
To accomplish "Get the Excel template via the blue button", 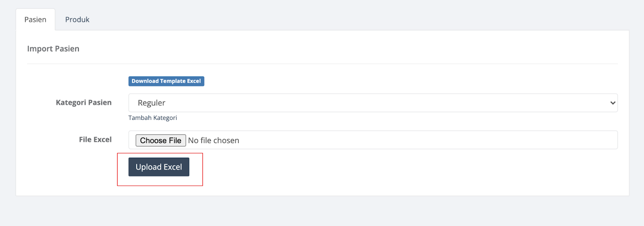I will [166, 81].
